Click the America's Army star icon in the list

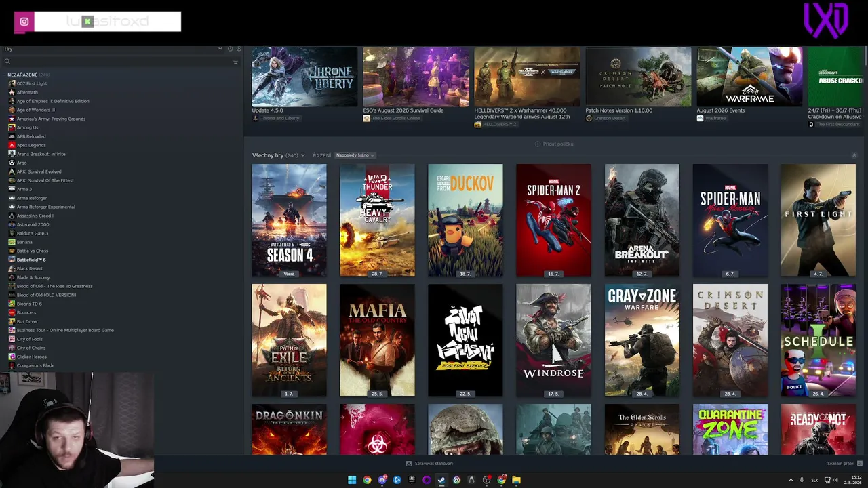[x=12, y=119]
